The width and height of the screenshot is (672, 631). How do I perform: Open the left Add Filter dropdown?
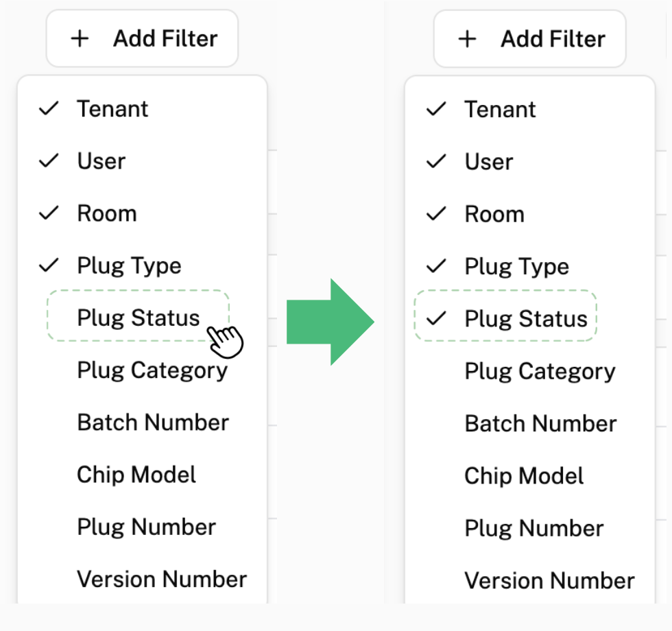(x=142, y=38)
